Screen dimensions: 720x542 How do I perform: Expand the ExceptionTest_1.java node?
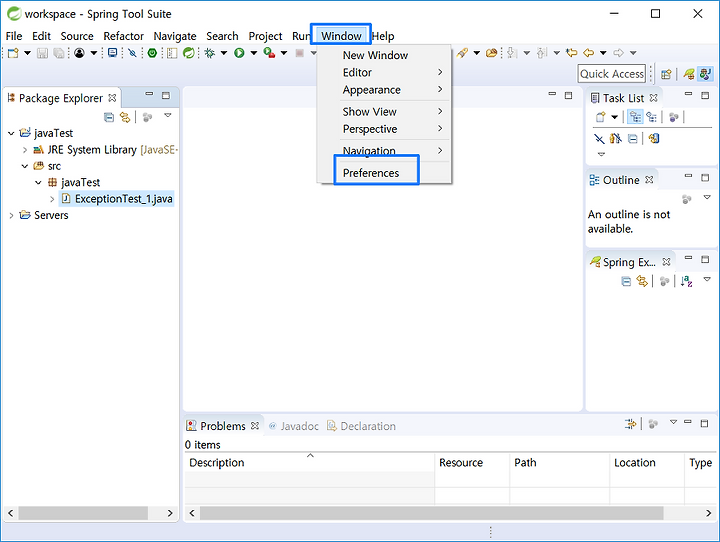(52, 199)
